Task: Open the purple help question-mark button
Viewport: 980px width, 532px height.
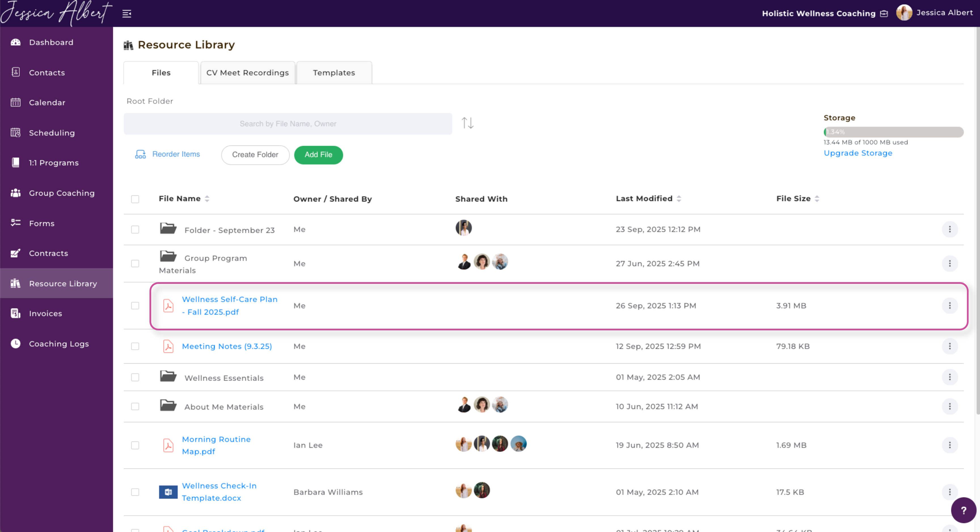Action: (x=963, y=510)
